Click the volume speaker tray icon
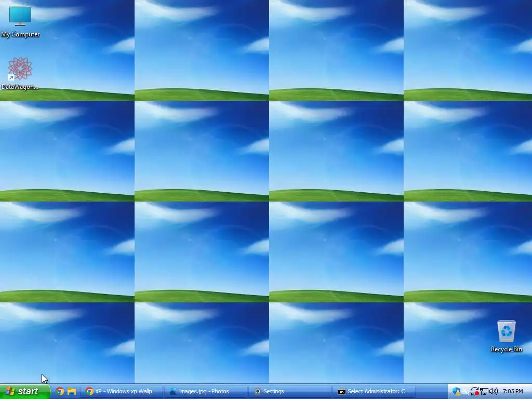 point(494,391)
